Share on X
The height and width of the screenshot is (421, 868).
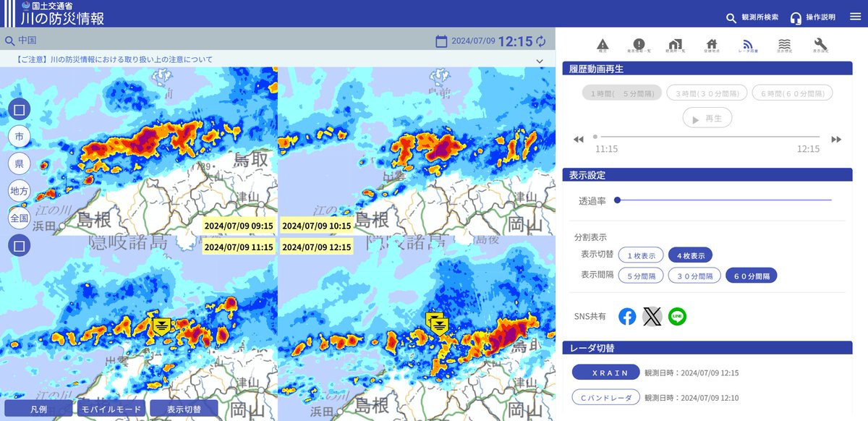click(x=652, y=316)
